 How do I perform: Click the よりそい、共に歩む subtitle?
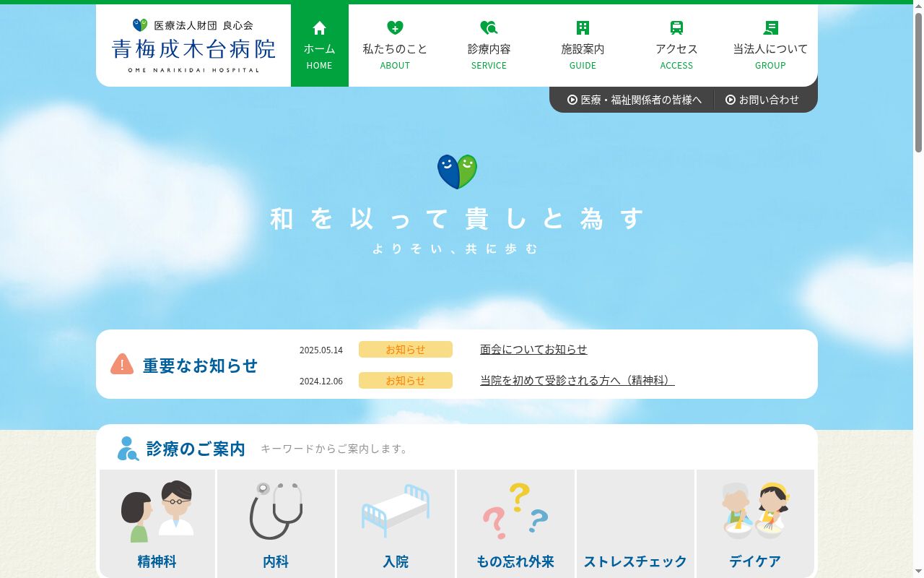456,249
